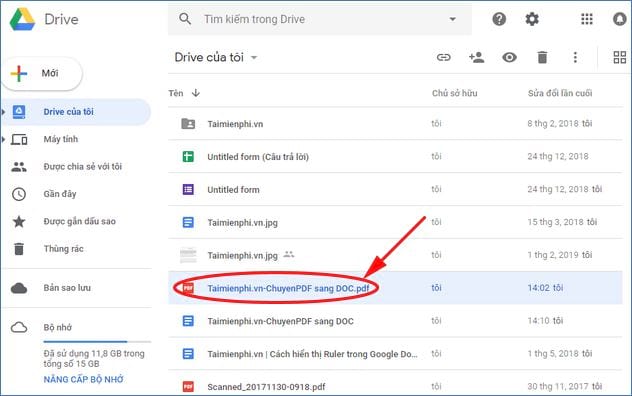Click the Bộ nhớ cloud icon
This screenshot has height=396, width=632.
(19, 327)
